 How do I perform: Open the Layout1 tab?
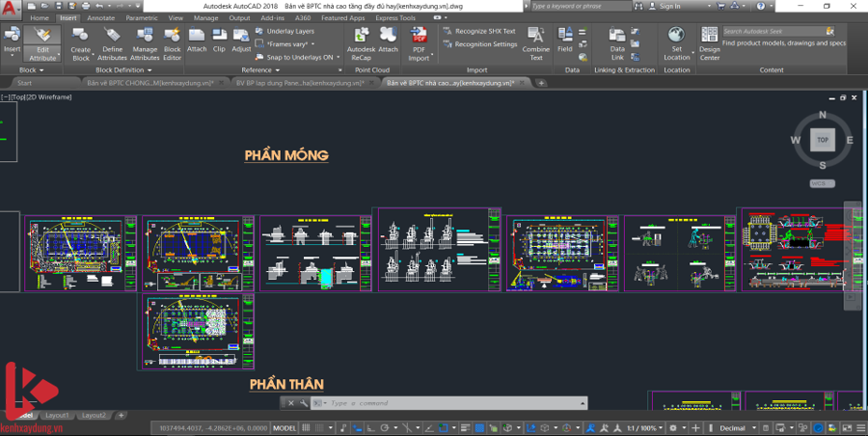tap(55, 416)
